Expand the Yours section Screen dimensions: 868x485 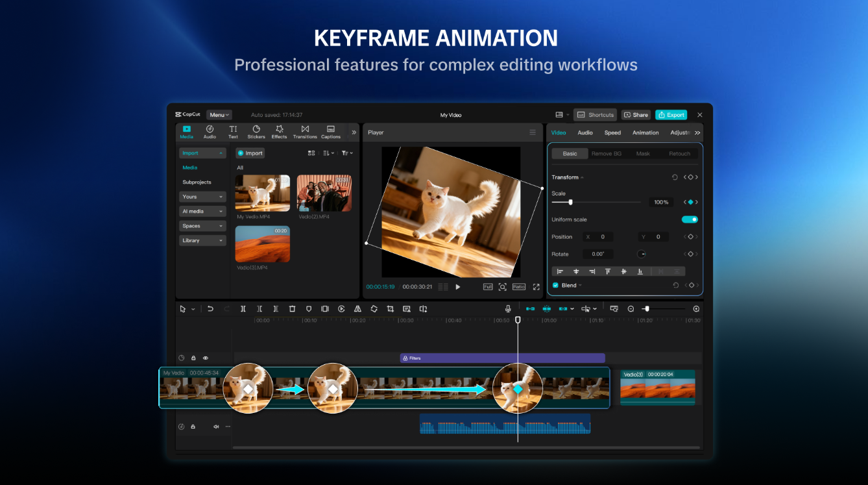(202, 197)
